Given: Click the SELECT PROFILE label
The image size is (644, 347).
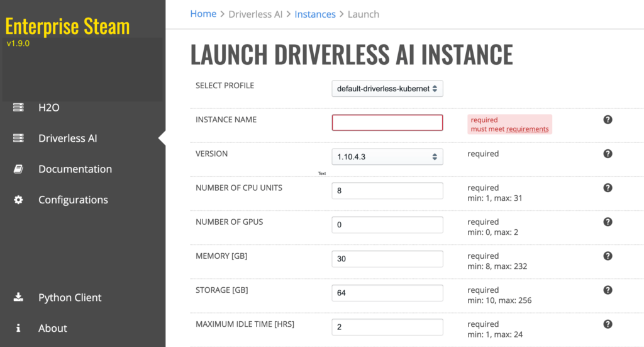Looking at the screenshot, I should (x=225, y=86).
